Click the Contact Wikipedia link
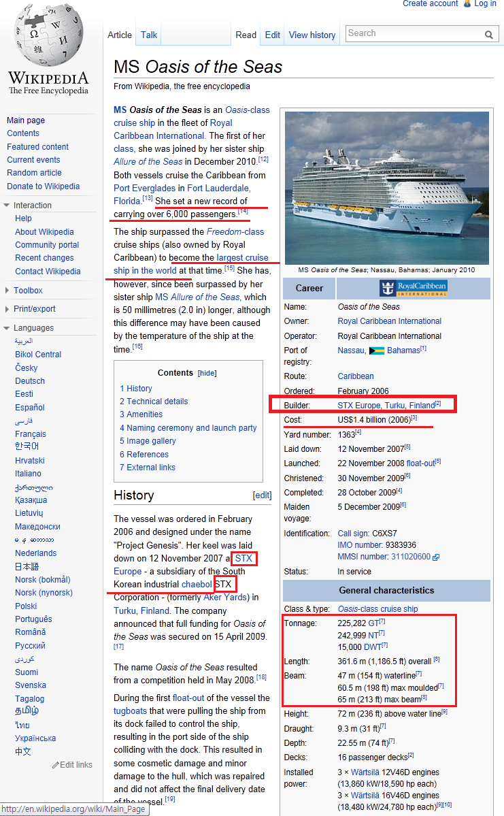This screenshot has width=504, height=816. pyautogui.click(x=48, y=271)
